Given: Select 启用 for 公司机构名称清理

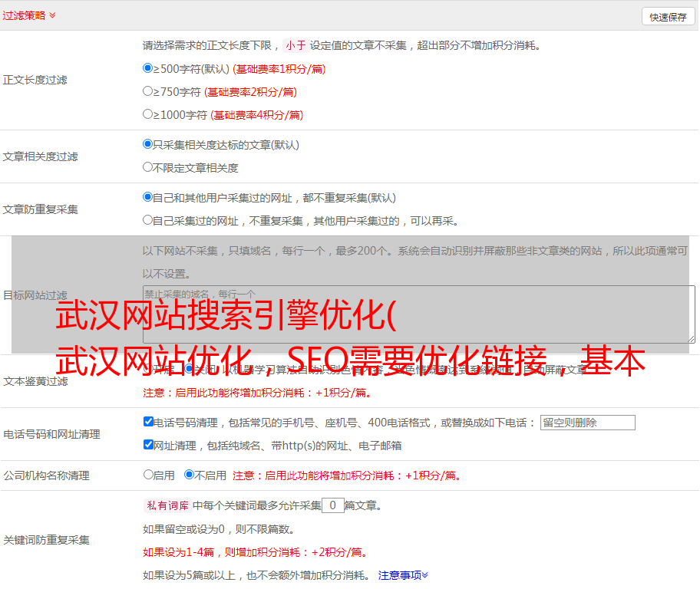Looking at the screenshot, I should (148, 474).
